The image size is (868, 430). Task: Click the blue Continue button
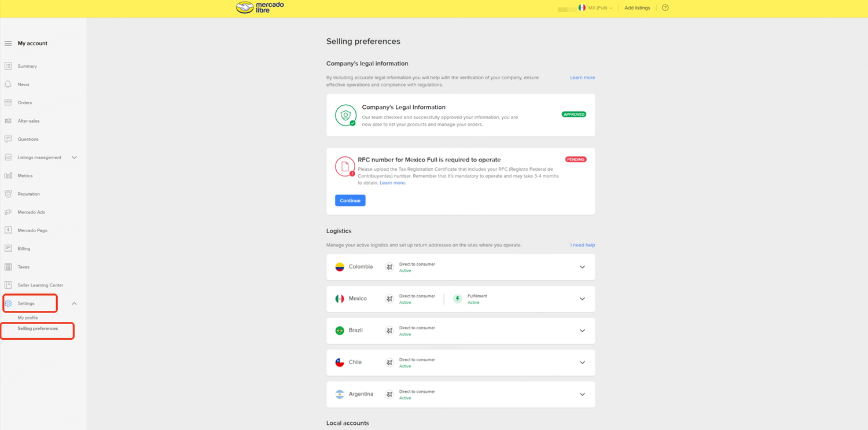pos(350,201)
